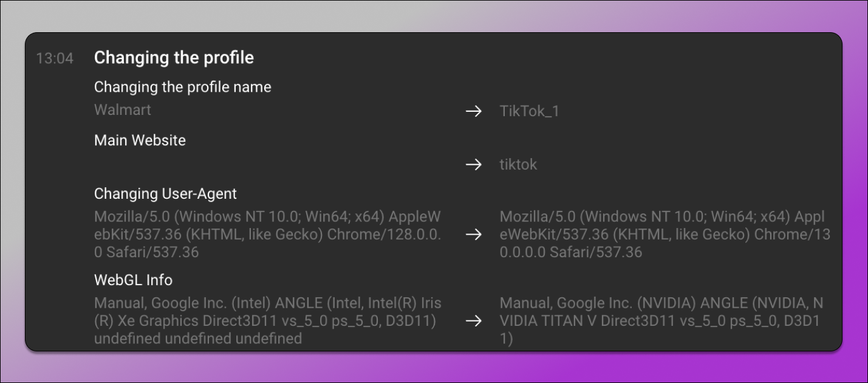868x383 pixels.
Task: Click the undefined undefined undefined text
Action: tap(198, 339)
